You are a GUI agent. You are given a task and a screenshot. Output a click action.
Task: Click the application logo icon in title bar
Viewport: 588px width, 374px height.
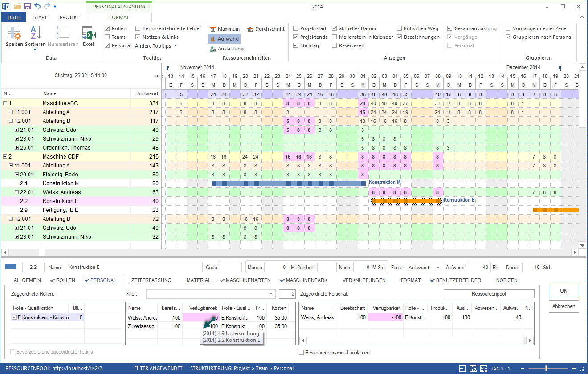tap(5, 7)
